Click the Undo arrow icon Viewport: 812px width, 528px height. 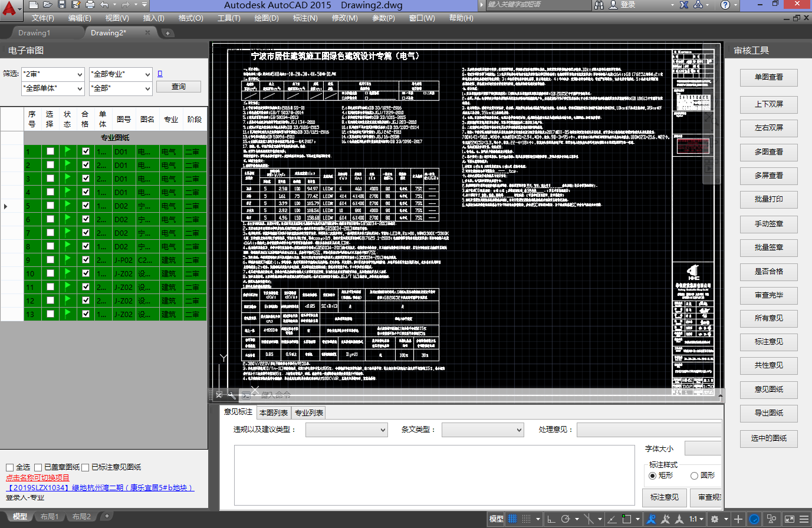(x=104, y=5)
